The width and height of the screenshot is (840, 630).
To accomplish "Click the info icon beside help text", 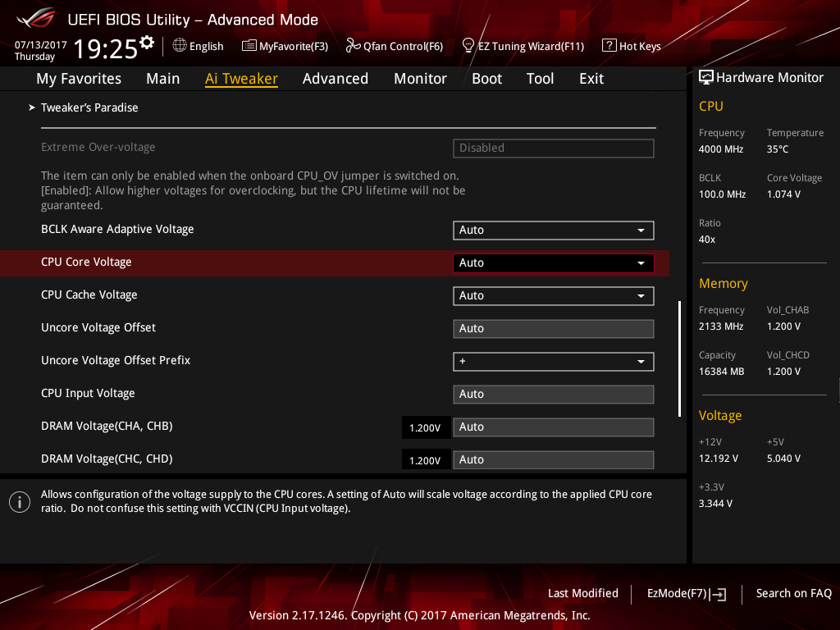I will click(20, 502).
